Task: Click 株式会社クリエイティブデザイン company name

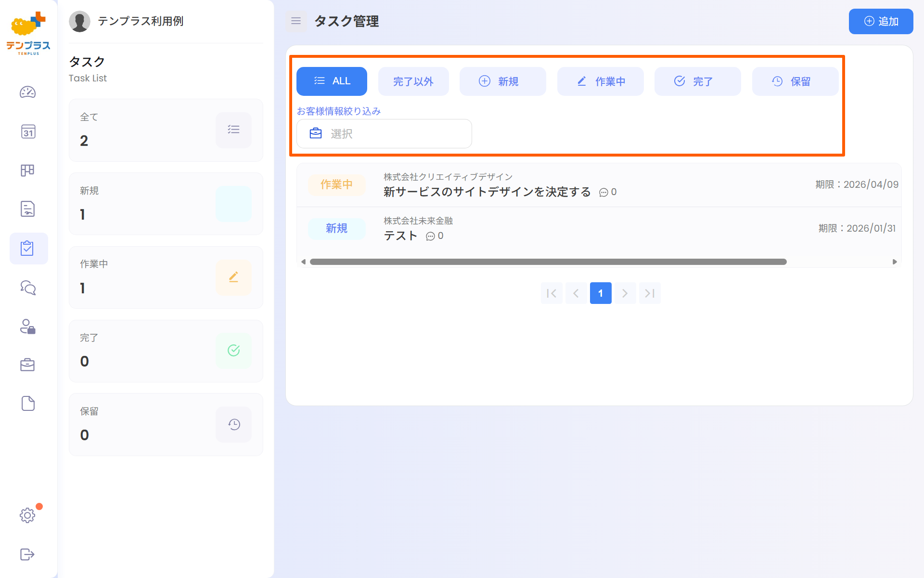Action: coord(448,177)
